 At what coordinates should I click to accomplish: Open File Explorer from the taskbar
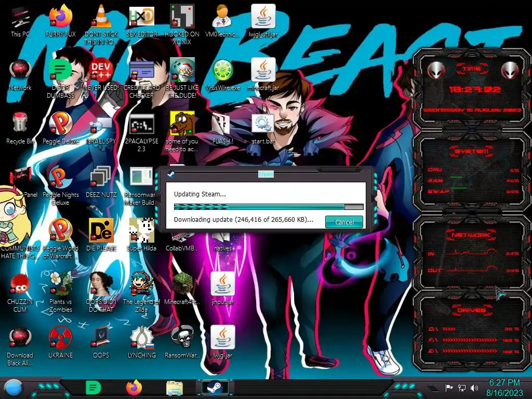pyautogui.click(x=175, y=389)
